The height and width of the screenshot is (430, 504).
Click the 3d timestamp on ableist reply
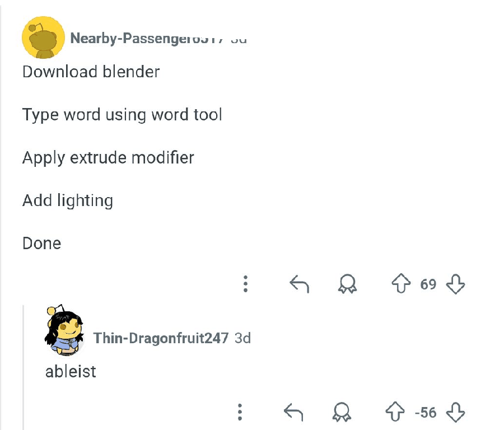coord(242,338)
